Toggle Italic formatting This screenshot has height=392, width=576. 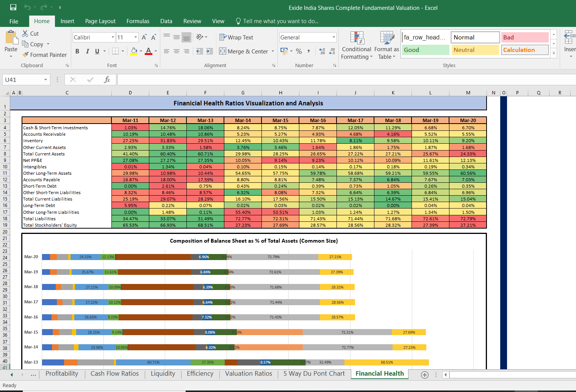click(x=88, y=51)
